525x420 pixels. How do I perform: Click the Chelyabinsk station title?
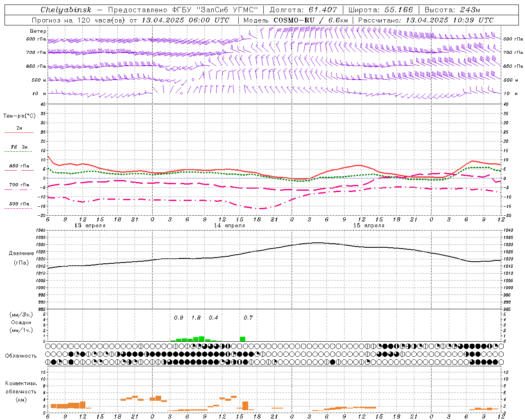(x=66, y=10)
